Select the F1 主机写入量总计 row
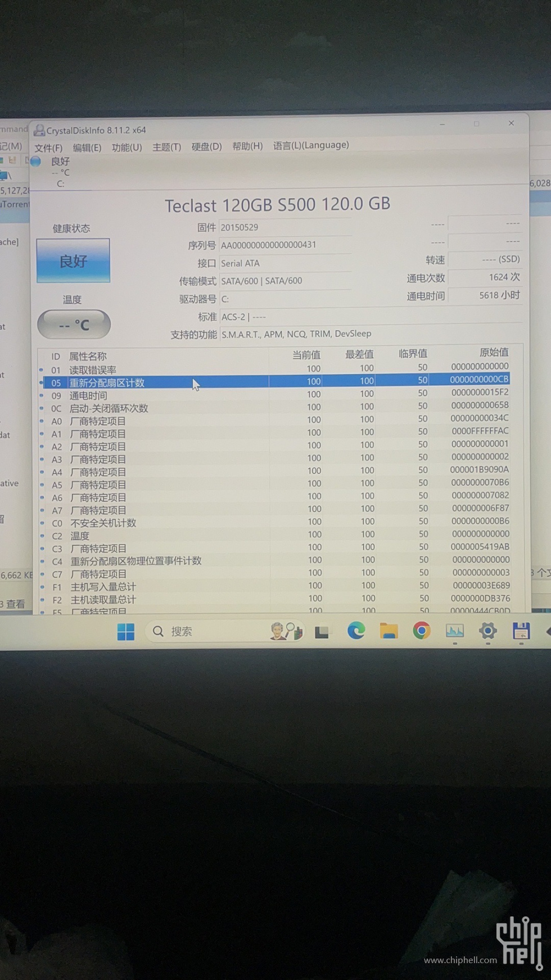 point(275,587)
